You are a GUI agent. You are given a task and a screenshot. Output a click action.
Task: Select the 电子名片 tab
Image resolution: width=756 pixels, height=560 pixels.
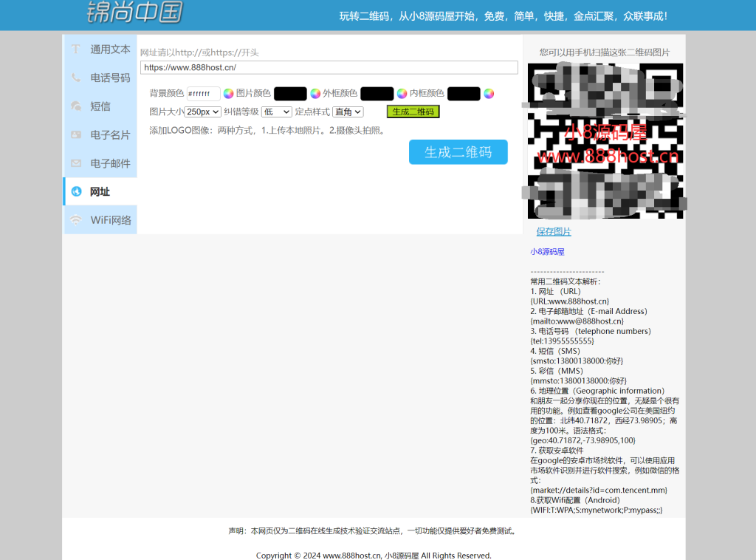click(x=100, y=134)
